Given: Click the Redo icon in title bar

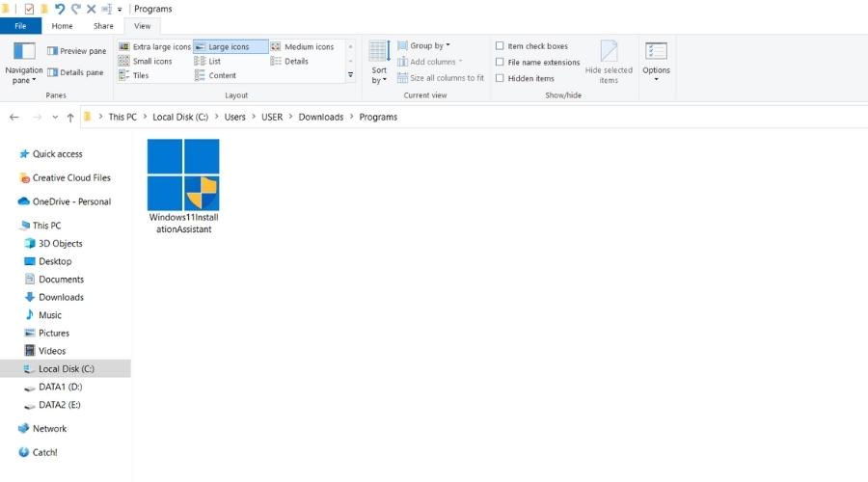Looking at the screenshot, I should [x=76, y=9].
